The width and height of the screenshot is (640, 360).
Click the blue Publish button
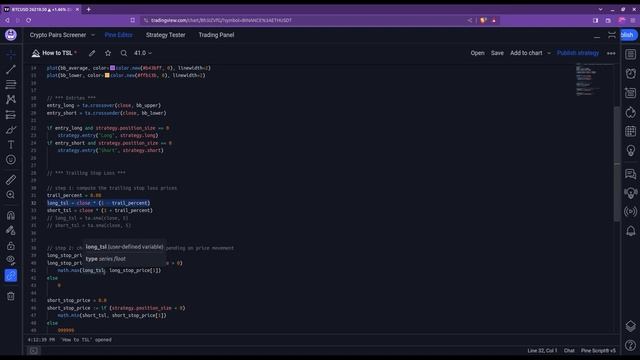pos(629,35)
